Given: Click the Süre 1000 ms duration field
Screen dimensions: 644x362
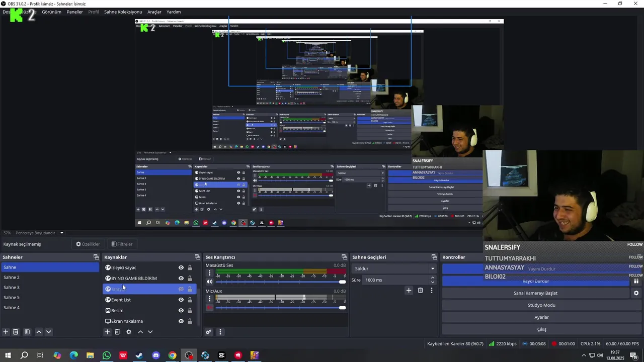Looking at the screenshot, I should coord(396,280).
